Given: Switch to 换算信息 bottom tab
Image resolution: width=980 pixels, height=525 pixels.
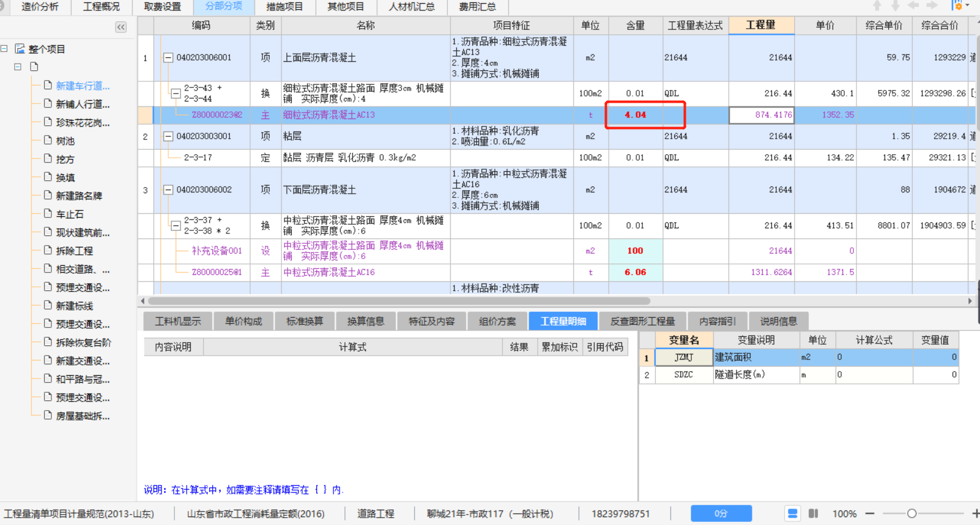Looking at the screenshot, I should [365, 321].
